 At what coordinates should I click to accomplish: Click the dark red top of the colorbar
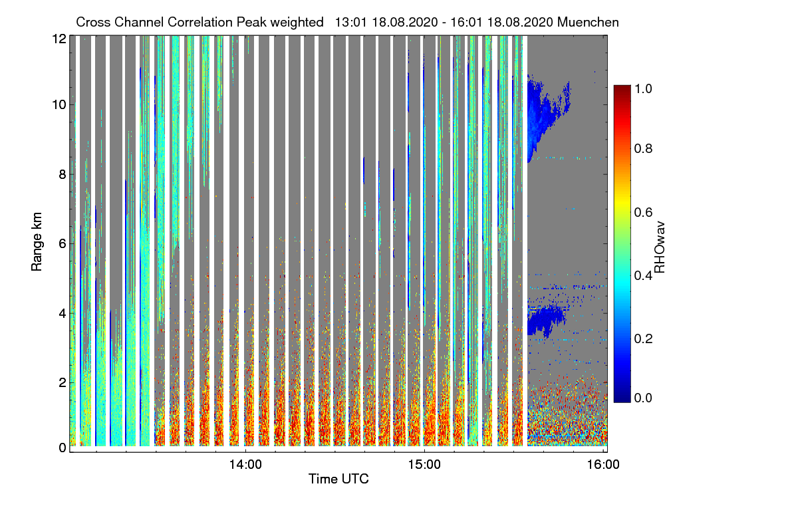[621, 90]
